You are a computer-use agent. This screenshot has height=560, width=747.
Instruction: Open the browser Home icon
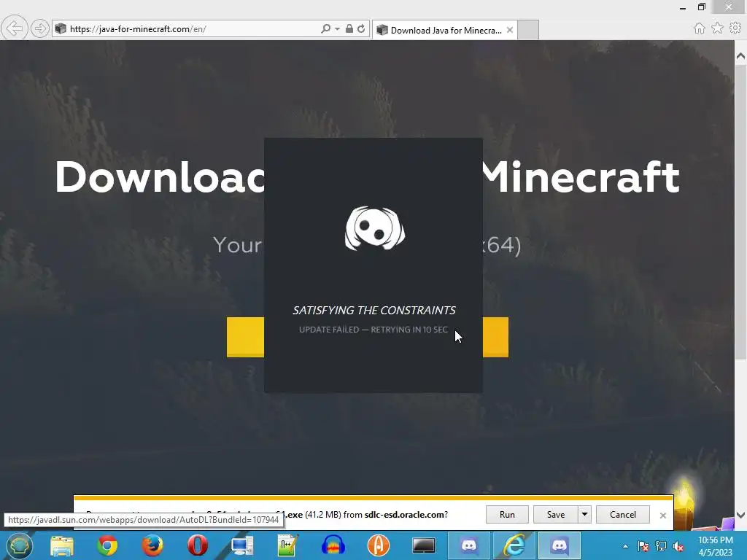coord(700,28)
